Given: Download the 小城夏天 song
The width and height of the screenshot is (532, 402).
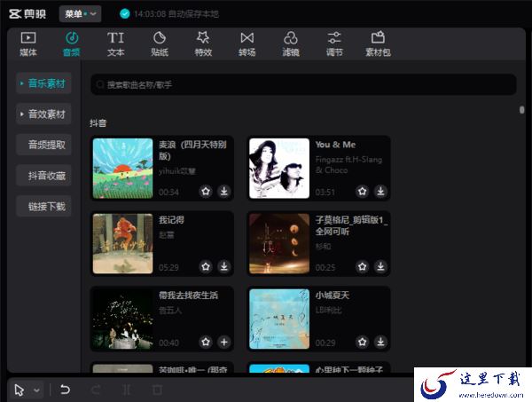Looking at the screenshot, I should (380, 342).
